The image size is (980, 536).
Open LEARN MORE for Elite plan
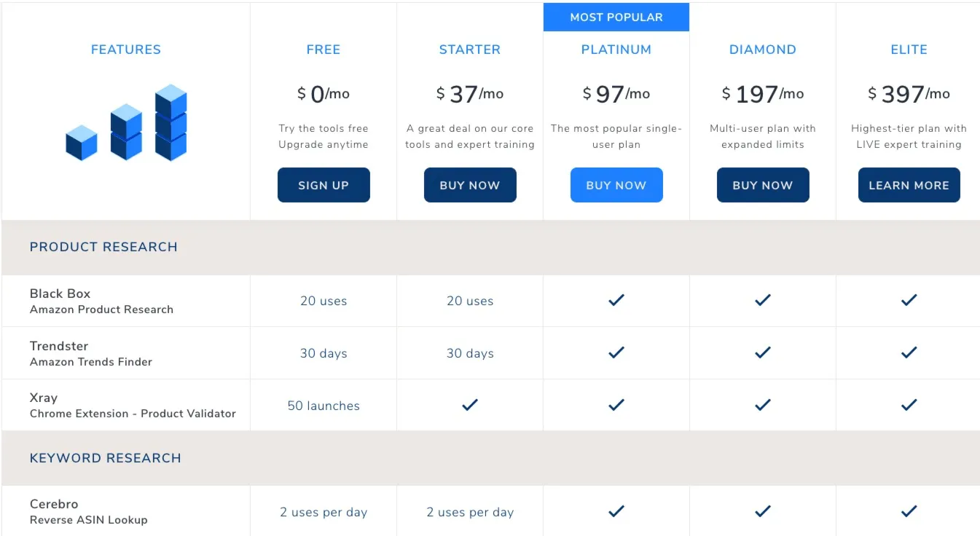(x=909, y=185)
